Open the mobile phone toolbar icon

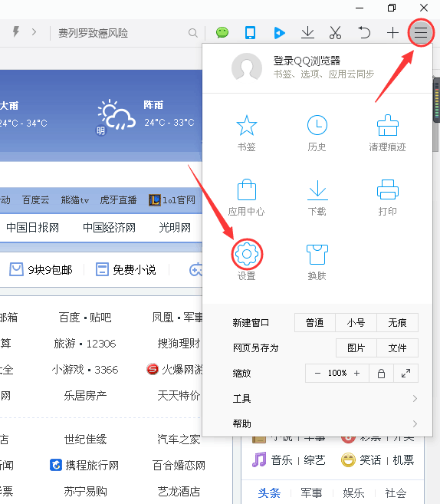click(250, 32)
